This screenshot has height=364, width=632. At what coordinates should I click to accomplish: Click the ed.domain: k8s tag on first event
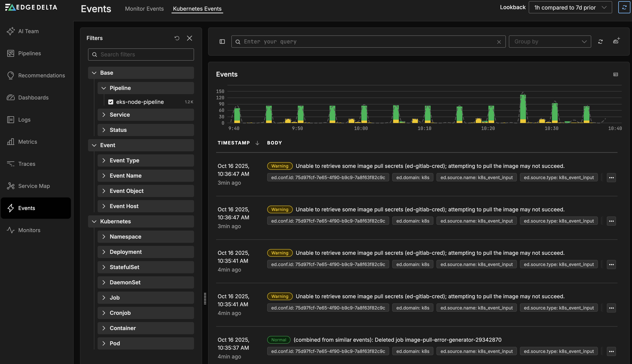pos(412,177)
